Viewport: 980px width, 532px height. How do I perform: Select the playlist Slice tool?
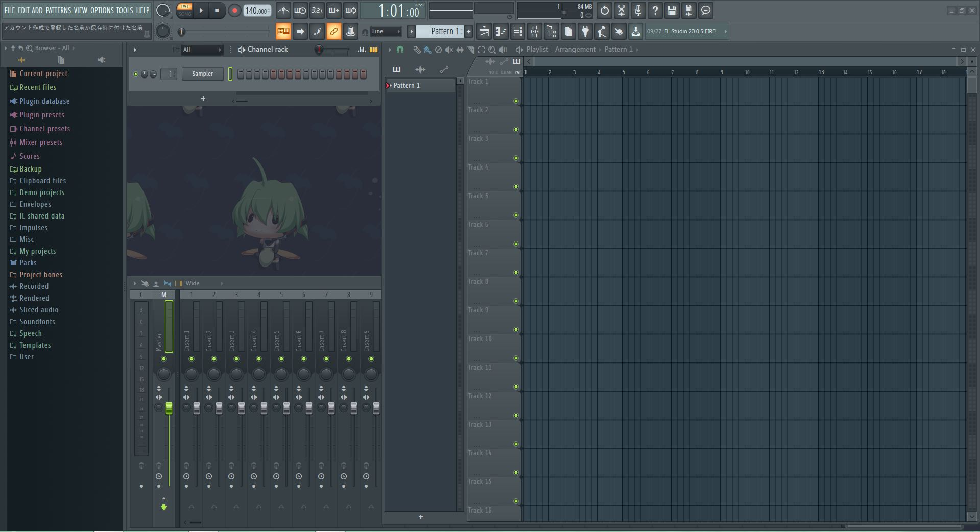tap(470, 50)
